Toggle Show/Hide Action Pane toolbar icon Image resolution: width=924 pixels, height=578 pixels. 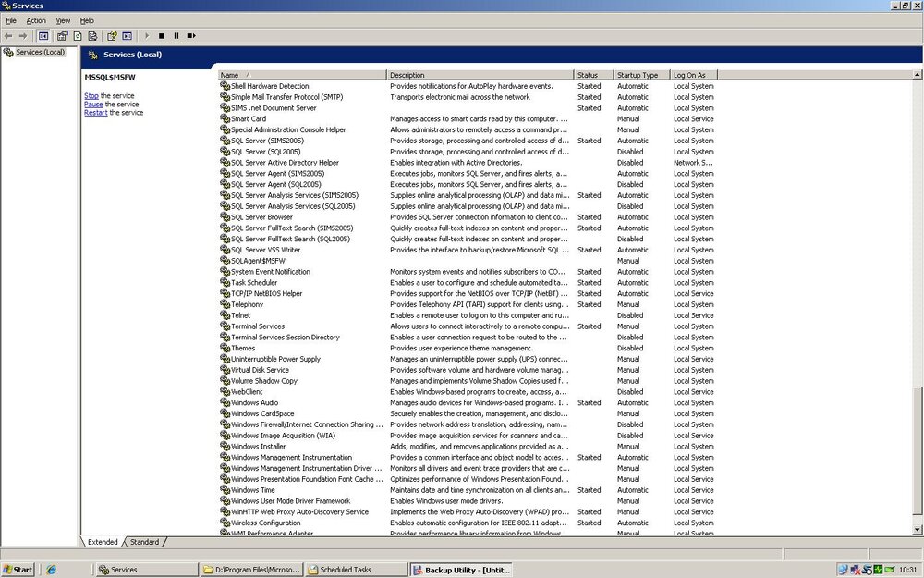pyautogui.click(x=128, y=36)
